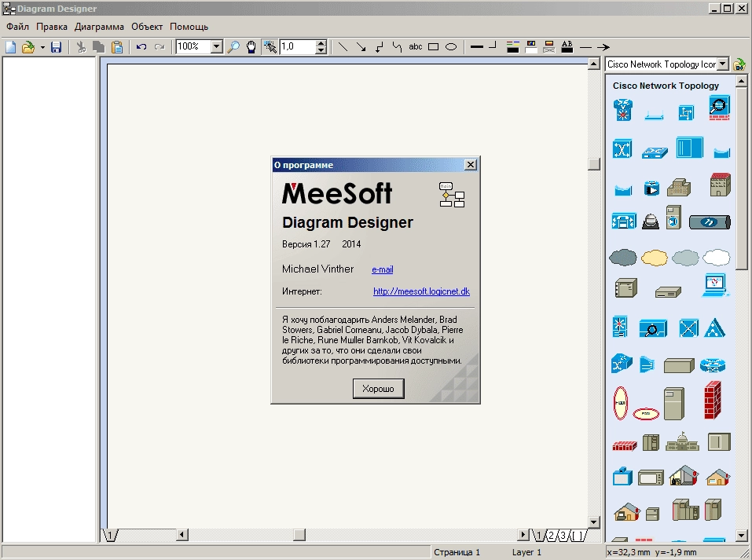Switch to page tab 3
The width and height of the screenshot is (752, 560).
563,536
